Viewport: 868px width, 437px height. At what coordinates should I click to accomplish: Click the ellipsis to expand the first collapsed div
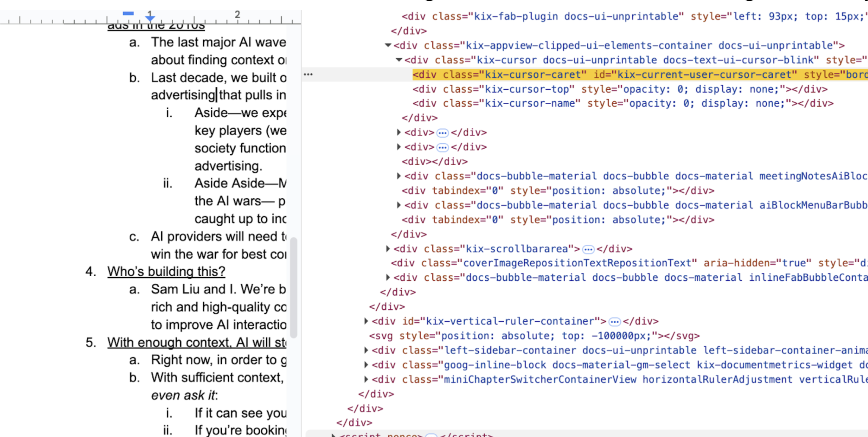(x=442, y=133)
